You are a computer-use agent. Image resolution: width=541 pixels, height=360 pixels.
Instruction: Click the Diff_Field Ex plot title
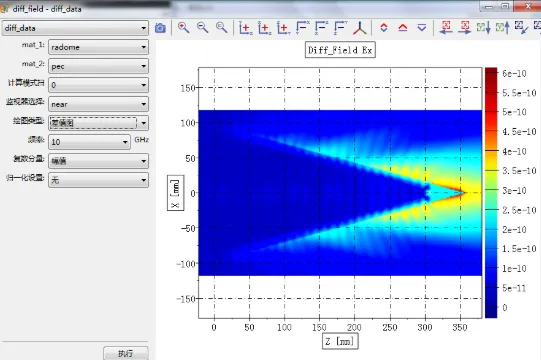click(x=340, y=50)
